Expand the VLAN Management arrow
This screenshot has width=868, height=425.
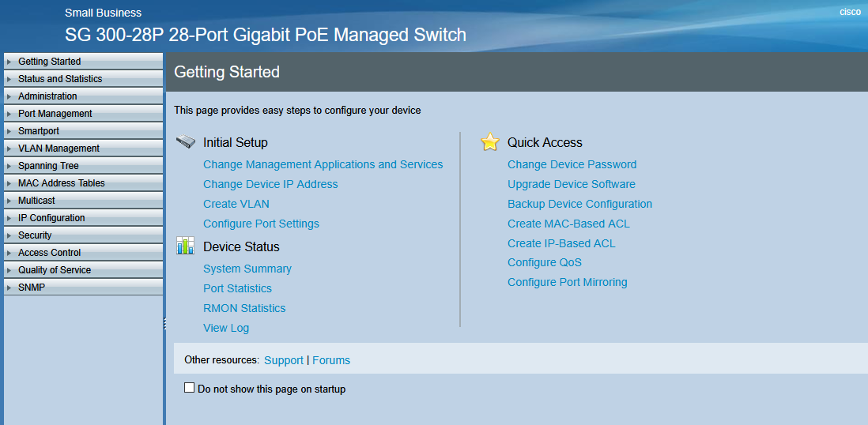tap(9, 149)
